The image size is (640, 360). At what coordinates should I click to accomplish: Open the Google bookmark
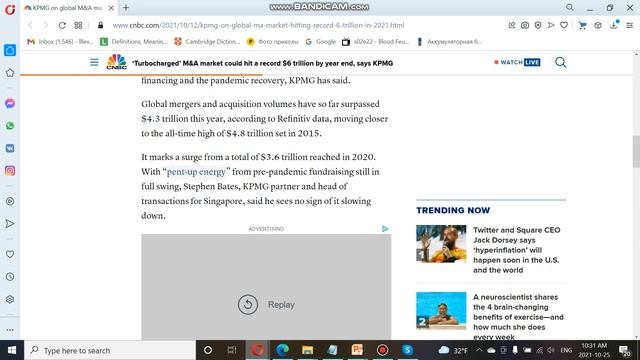(x=320, y=42)
